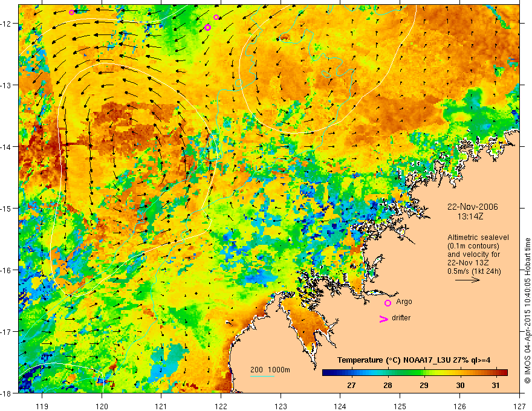Click the 125 longitude axis label
532x411 pixels.
click(400, 406)
